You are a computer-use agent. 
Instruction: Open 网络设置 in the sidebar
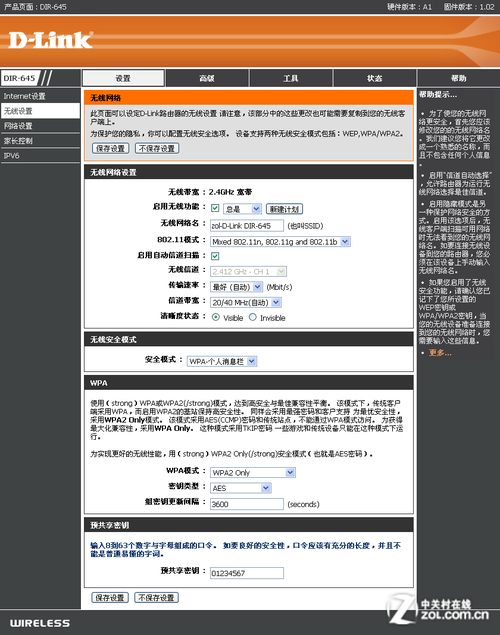pos(40,126)
